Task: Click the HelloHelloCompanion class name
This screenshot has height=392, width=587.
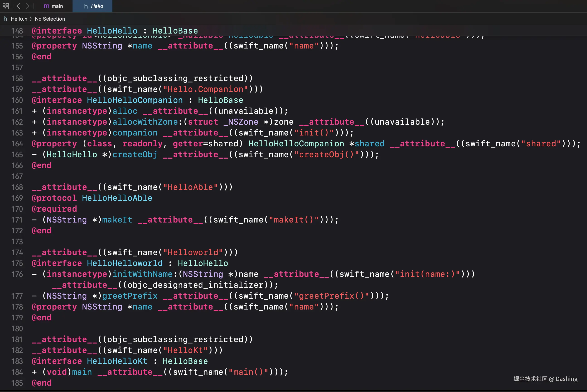Action: (135, 100)
